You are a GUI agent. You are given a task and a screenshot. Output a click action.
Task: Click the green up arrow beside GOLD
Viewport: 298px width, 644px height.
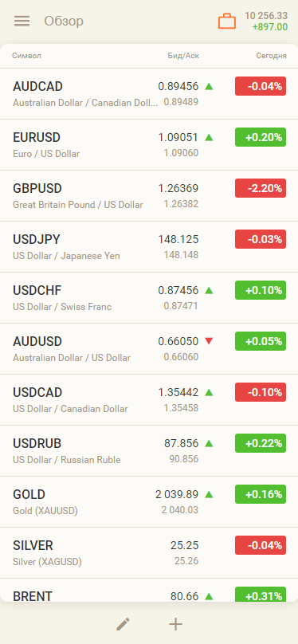[209, 494]
